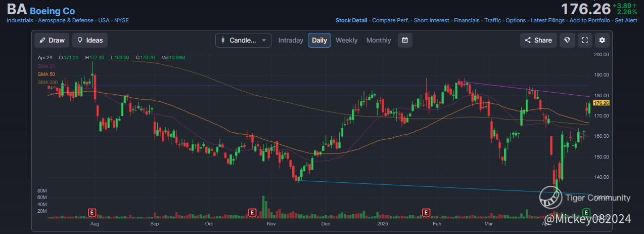This screenshot has height=234, width=644.
Task: Switch to Weekly timeframe
Action: pos(346,41)
